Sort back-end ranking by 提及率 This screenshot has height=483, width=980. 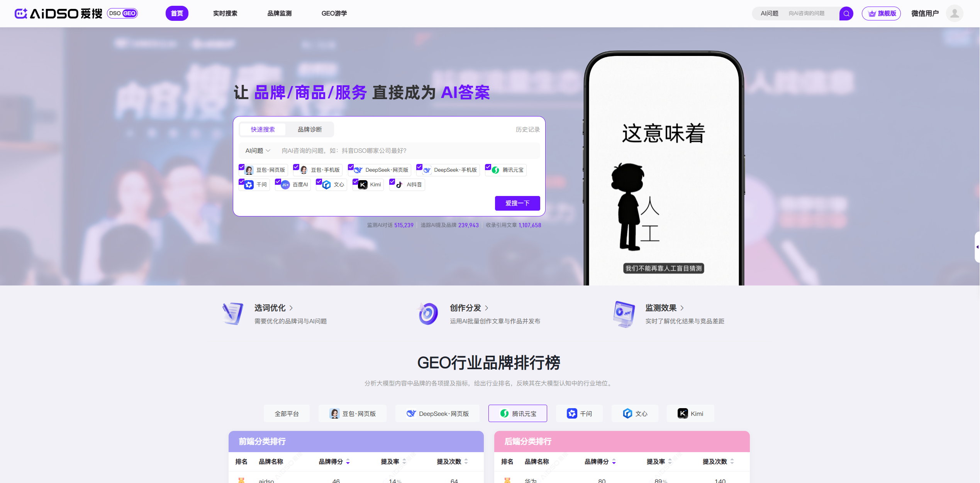coord(670,462)
